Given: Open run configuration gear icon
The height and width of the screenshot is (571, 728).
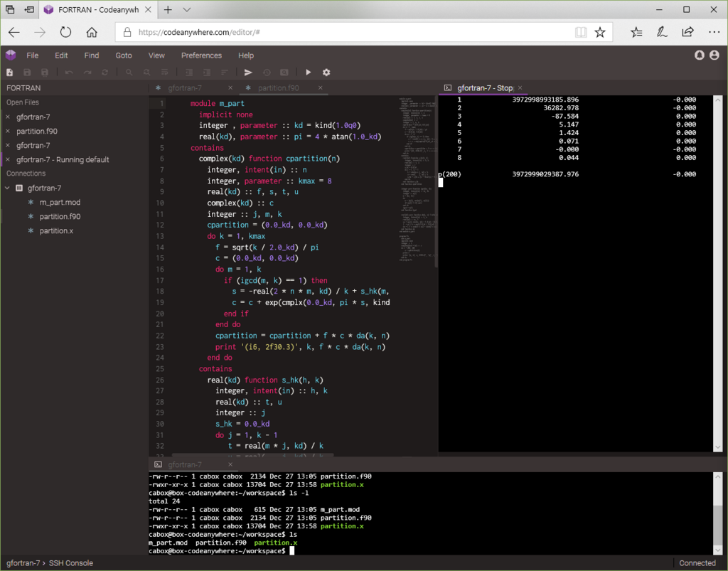Looking at the screenshot, I should click(326, 73).
